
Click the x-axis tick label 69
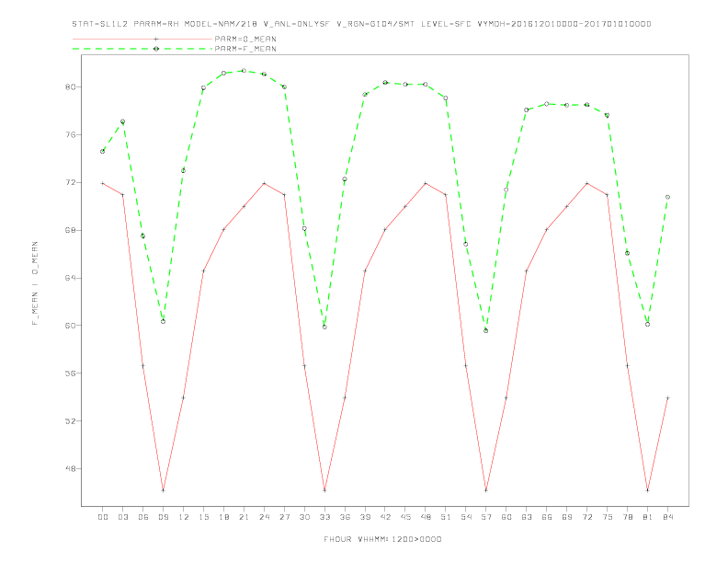(x=567, y=517)
